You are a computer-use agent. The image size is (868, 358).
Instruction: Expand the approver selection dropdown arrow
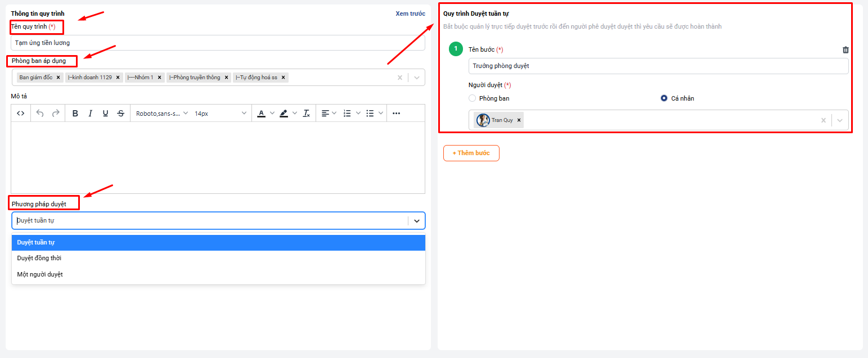(840, 120)
